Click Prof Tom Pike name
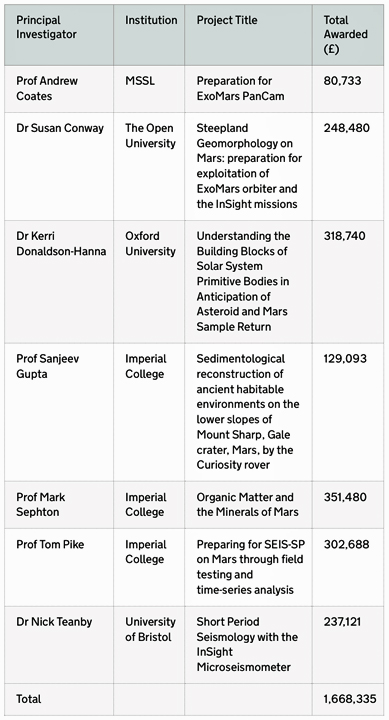The image size is (389, 720). [x=50, y=545]
